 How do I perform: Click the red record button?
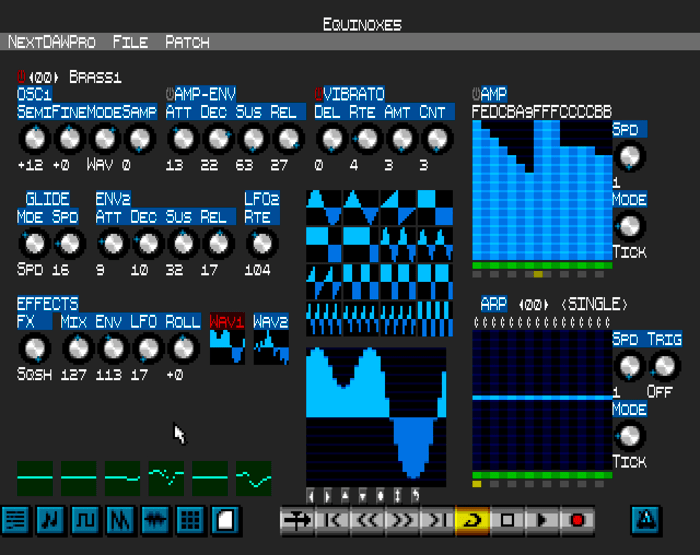coord(577,520)
